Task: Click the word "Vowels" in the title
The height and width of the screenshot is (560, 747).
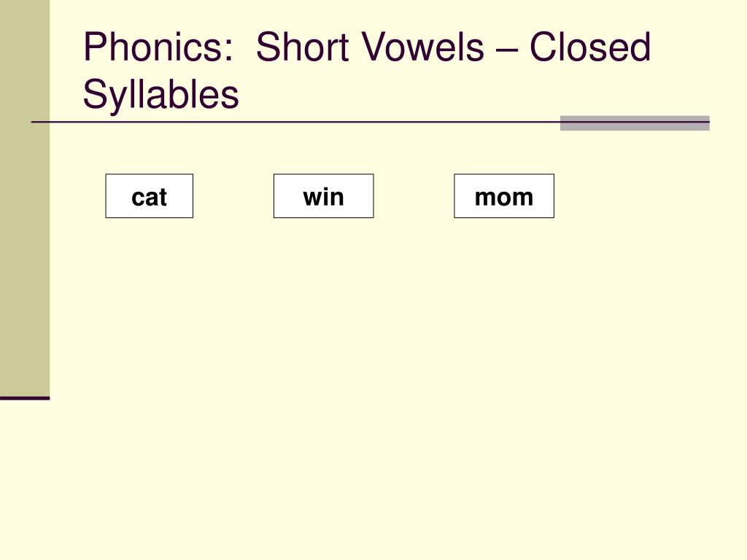Action: 423,47
